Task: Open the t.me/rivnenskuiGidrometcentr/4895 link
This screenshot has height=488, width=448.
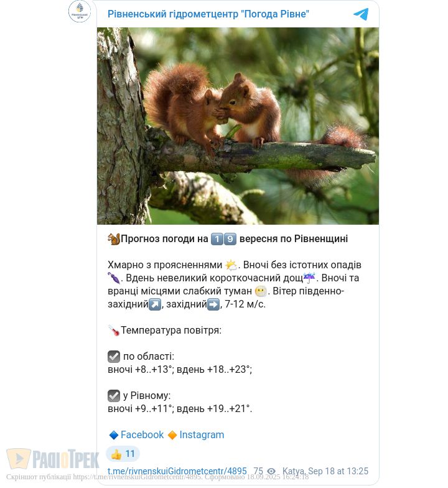Action: (x=177, y=471)
